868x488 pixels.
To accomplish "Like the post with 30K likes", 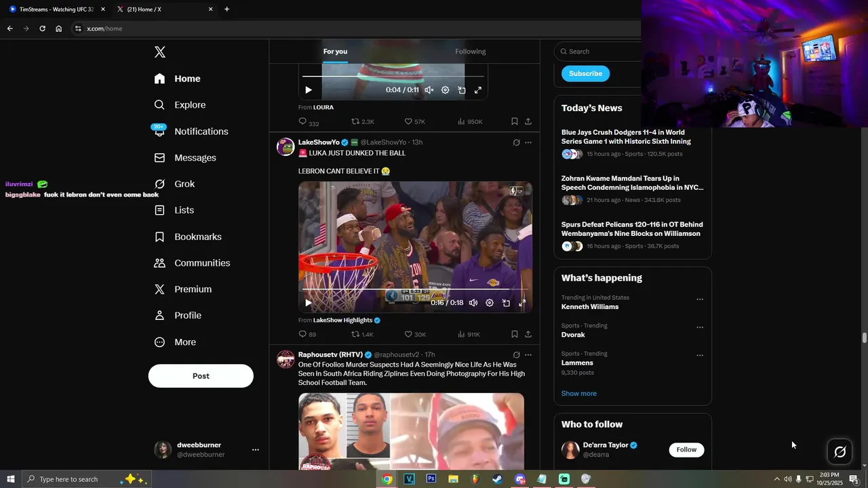I will pos(414,335).
